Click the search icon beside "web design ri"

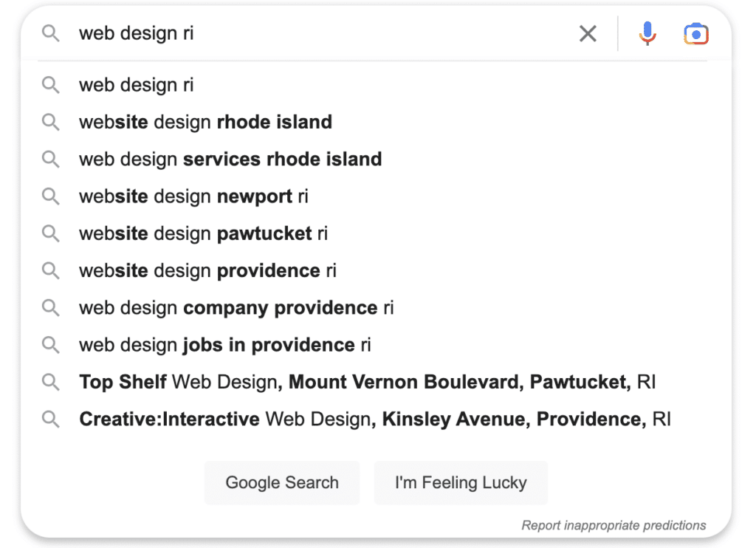click(51, 85)
